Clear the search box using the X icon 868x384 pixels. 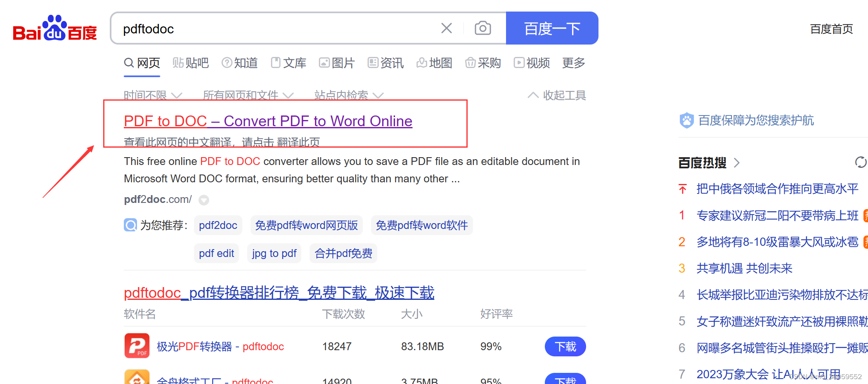(x=446, y=28)
